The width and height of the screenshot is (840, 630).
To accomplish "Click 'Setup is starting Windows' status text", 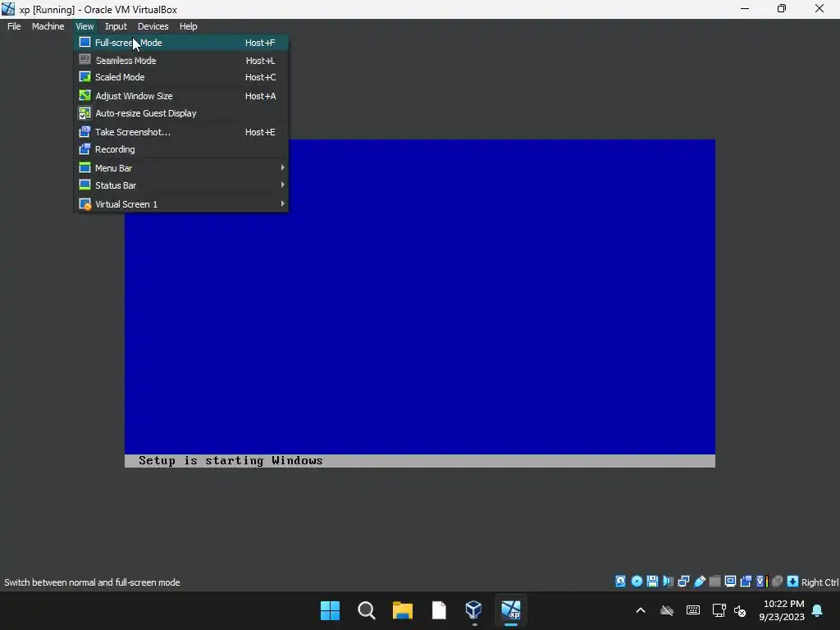I will pyautogui.click(x=231, y=461).
